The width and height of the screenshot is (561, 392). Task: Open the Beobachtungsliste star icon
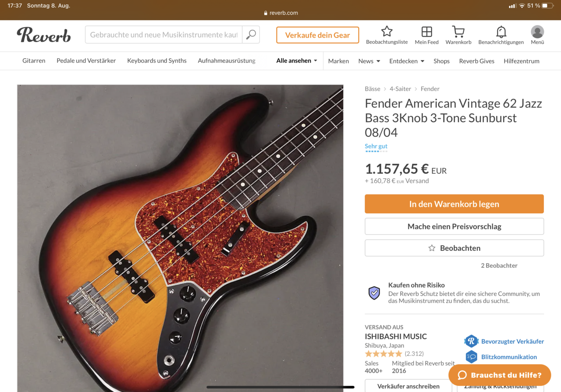coord(387,32)
